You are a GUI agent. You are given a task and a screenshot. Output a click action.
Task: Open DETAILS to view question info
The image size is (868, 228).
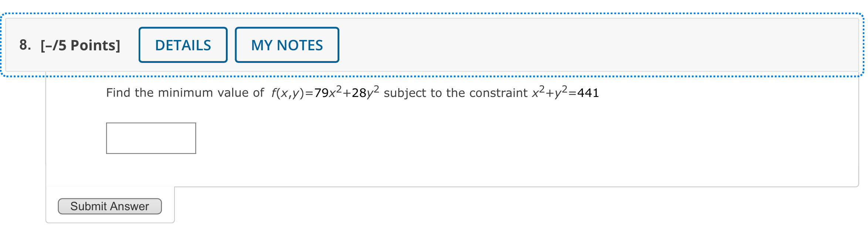[x=183, y=44]
